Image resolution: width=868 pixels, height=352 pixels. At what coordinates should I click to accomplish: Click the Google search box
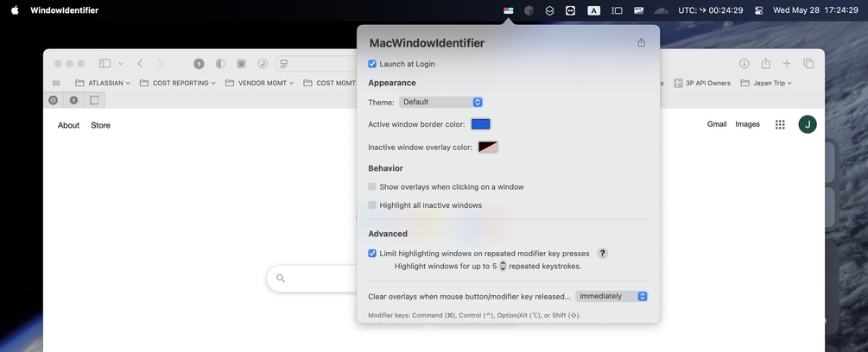pos(312,279)
